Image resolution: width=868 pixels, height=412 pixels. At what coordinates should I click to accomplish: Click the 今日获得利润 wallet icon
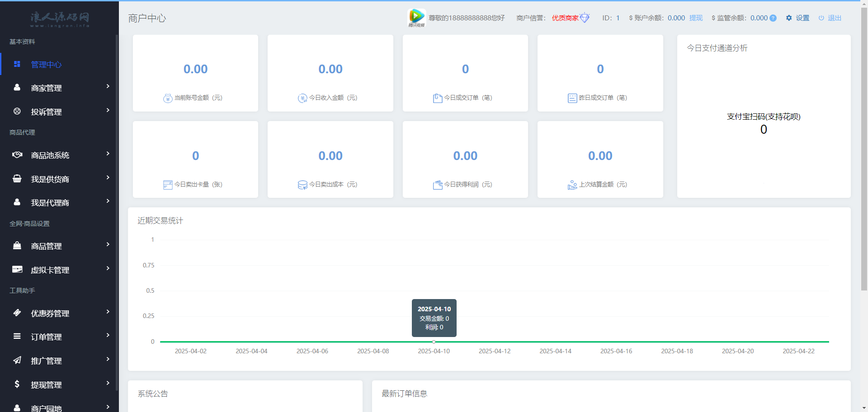(437, 185)
